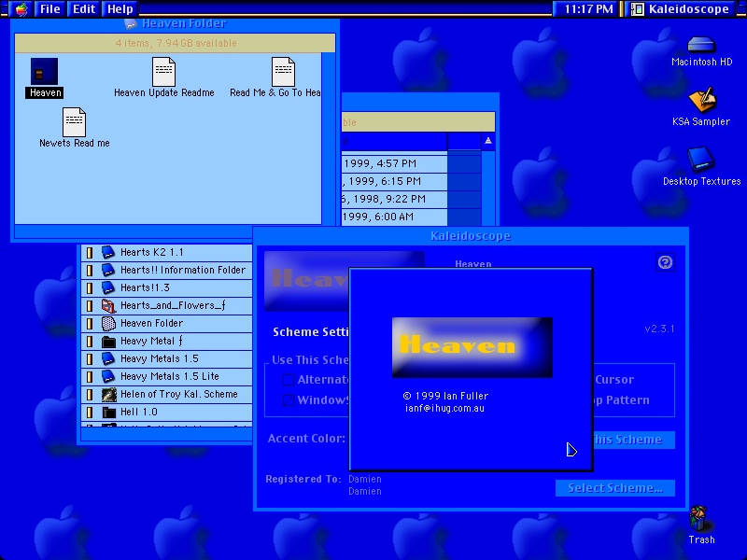This screenshot has height=560, width=747.
Task: Expand the Heavy Metals 1.5 disclosure control
Action: [x=90, y=358]
